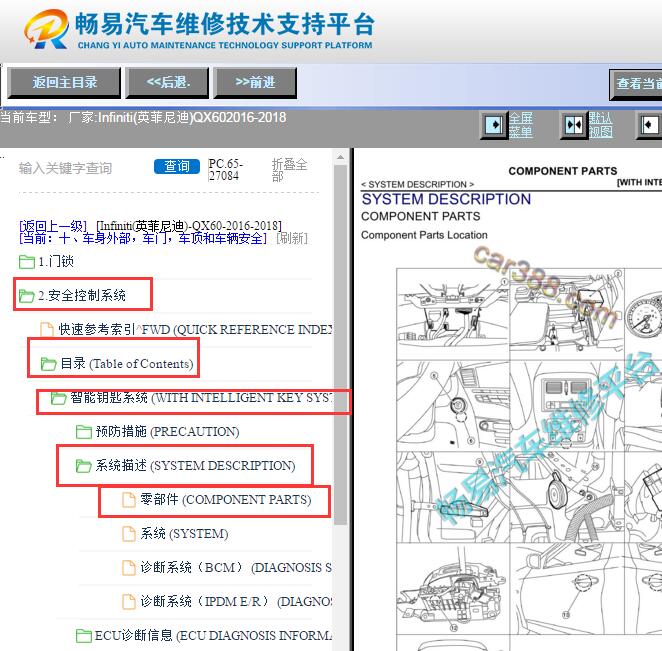Click the 快速参考索引 document icon
662x651 pixels.
pos(46,330)
